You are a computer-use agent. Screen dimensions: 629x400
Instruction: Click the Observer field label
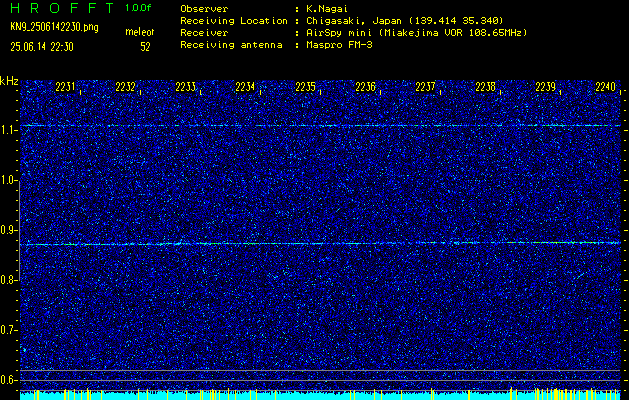(204, 8)
